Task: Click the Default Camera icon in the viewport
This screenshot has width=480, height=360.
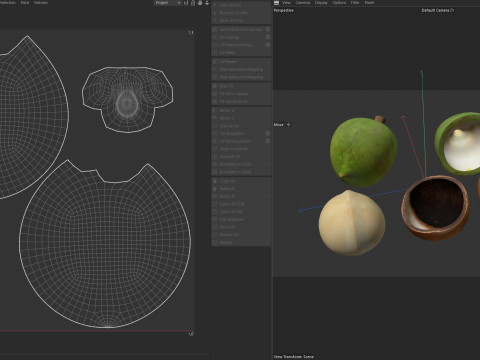Action: (452, 10)
